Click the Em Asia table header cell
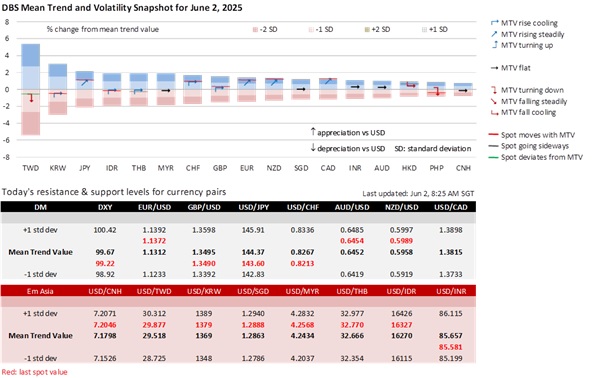605x378 pixels. pyautogui.click(x=40, y=291)
